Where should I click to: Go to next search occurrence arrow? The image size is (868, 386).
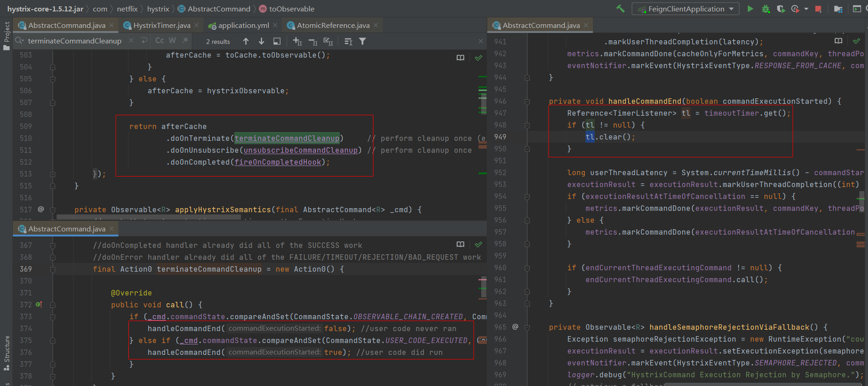(x=261, y=41)
